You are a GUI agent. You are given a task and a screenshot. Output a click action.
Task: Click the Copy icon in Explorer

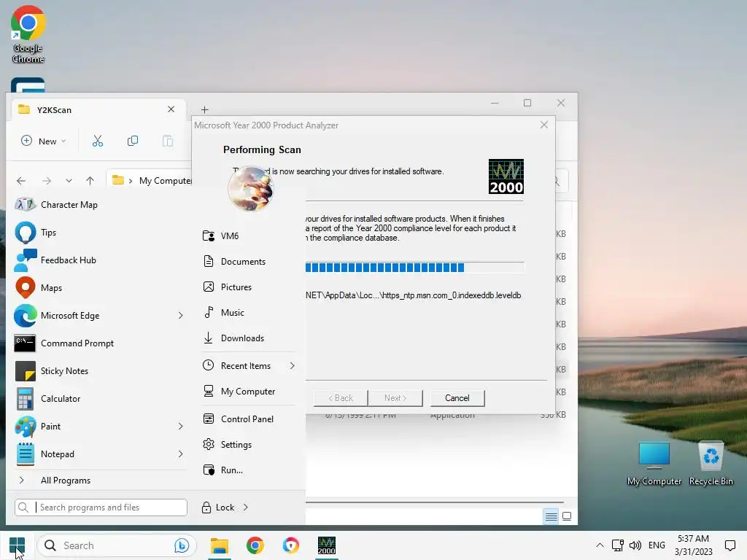pos(133,141)
